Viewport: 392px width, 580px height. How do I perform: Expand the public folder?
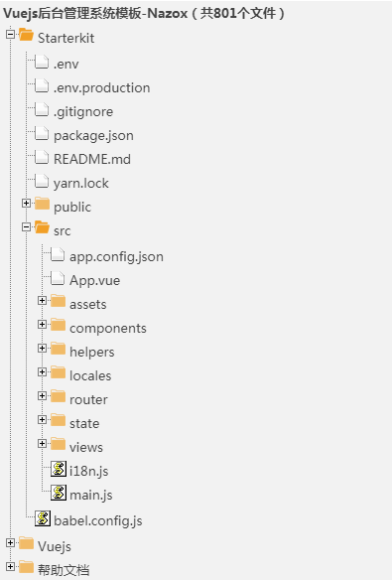pyautogui.click(x=26, y=203)
